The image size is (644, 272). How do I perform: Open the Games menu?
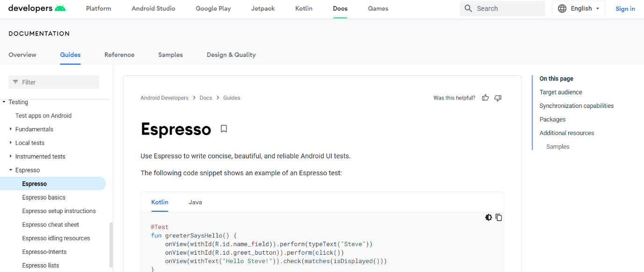[378, 8]
